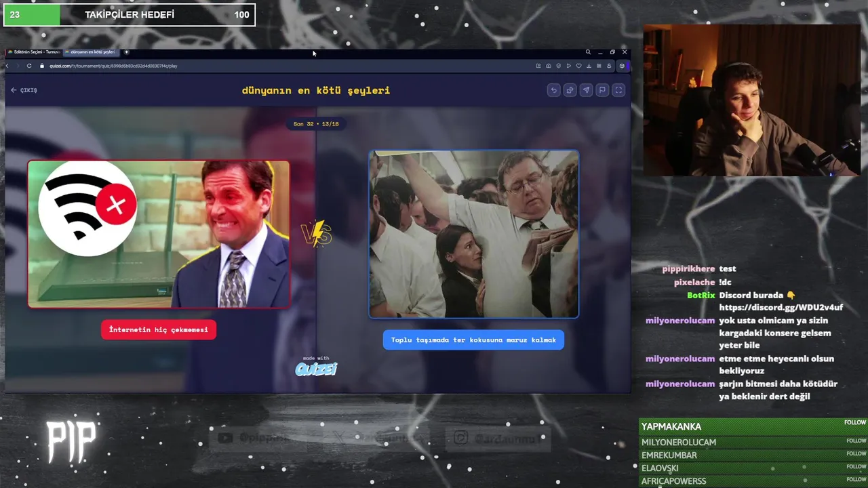The image size is (868, 488).
Task: Open Discord invite link in chat
Action: pyautogui.click(x=781, y=307)
